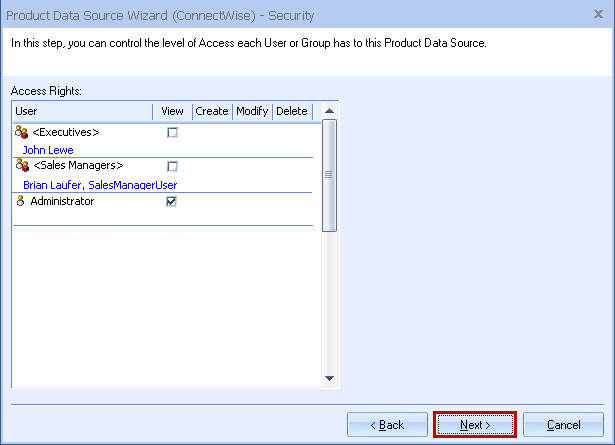This screenshot has height=445, width=615.
Task: Click the Sales Managers group icon
Action: tap(21, 166)
